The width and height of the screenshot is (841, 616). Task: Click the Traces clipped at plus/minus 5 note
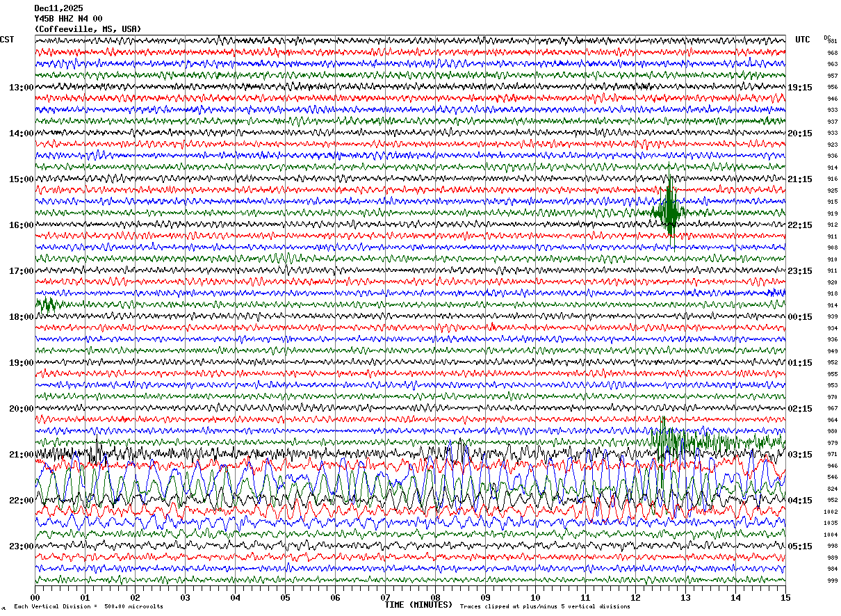coord(545,606)
